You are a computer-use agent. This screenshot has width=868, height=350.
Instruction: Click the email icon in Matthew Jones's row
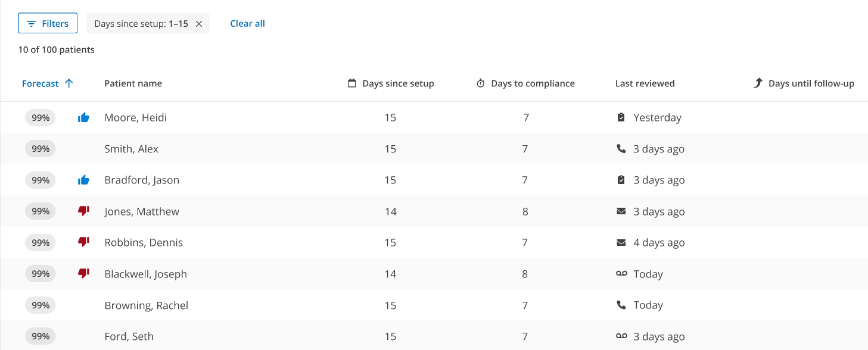click(621, 211)
